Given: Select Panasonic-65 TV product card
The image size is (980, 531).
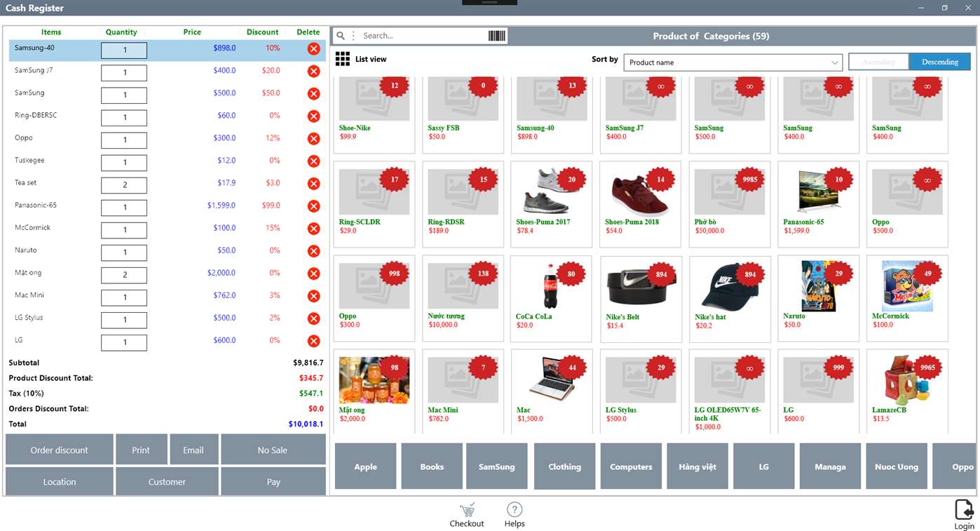Looking at the screenshot, I should 818,204.
